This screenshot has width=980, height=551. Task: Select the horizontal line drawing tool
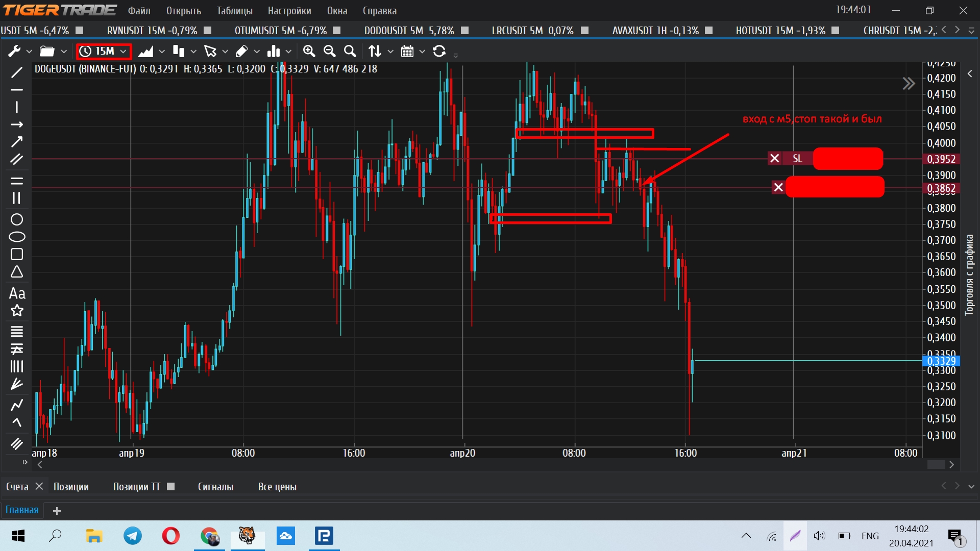tap(17, 90)
